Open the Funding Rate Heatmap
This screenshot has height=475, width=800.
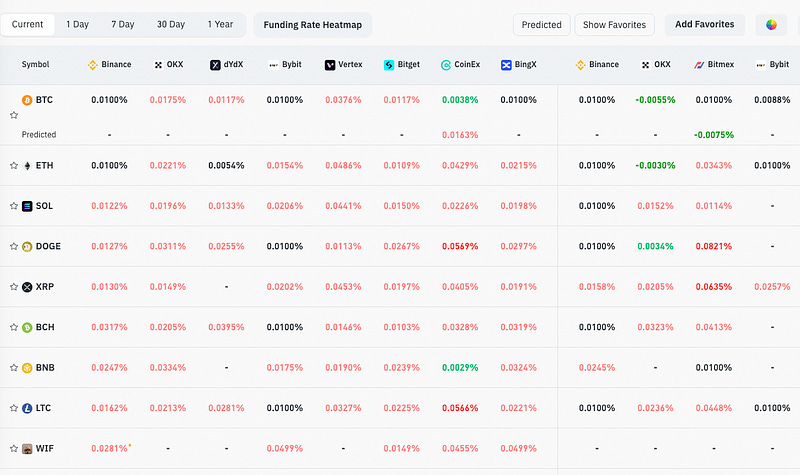pos(313,25)
